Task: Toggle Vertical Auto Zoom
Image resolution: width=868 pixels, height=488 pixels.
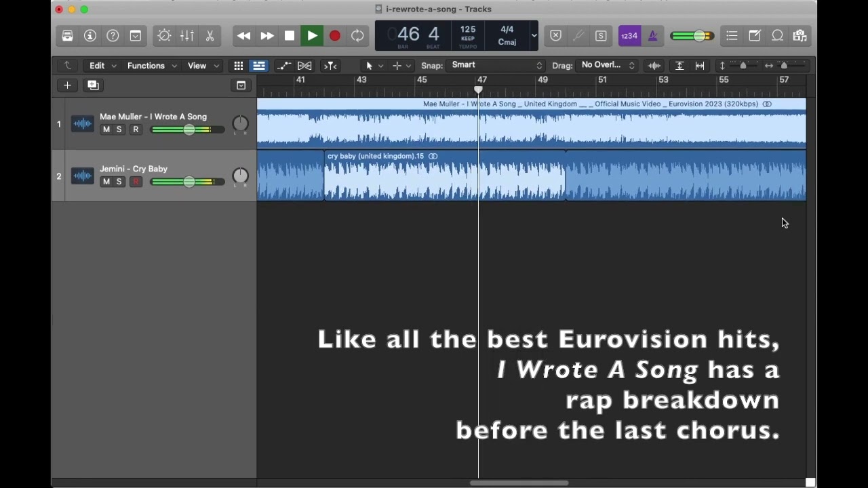Action: tap(679, 66)
